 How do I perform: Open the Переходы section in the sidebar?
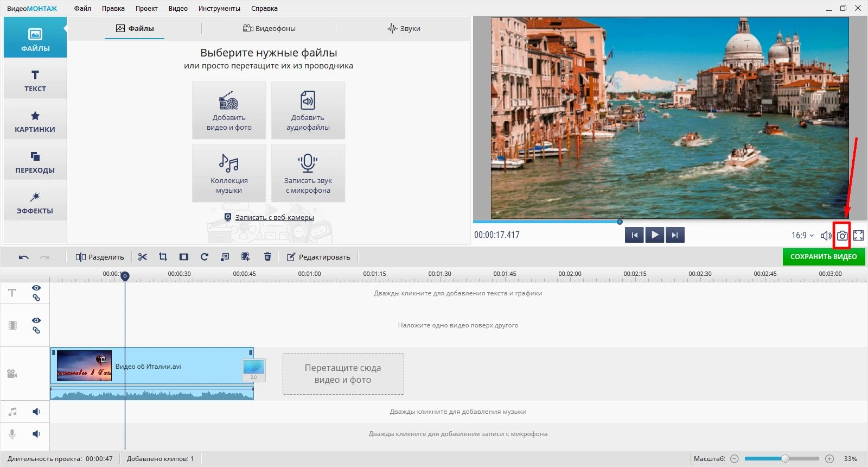(x=35, y=162)
